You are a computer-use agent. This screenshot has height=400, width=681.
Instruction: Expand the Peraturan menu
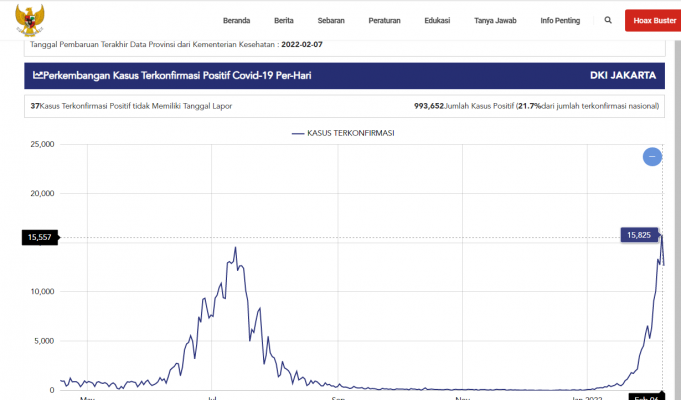pyautogui.click(x=384, y=20)
